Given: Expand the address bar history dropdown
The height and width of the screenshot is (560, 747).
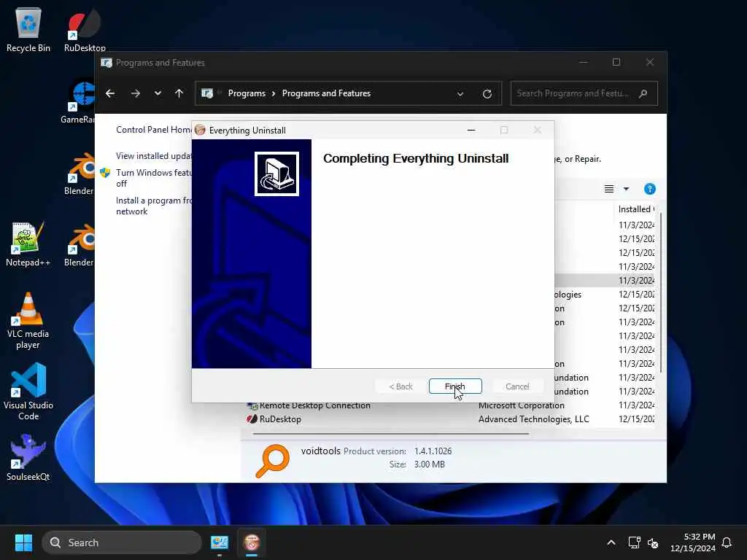Looking at the screenshot, I should click(x=460, y=94).
